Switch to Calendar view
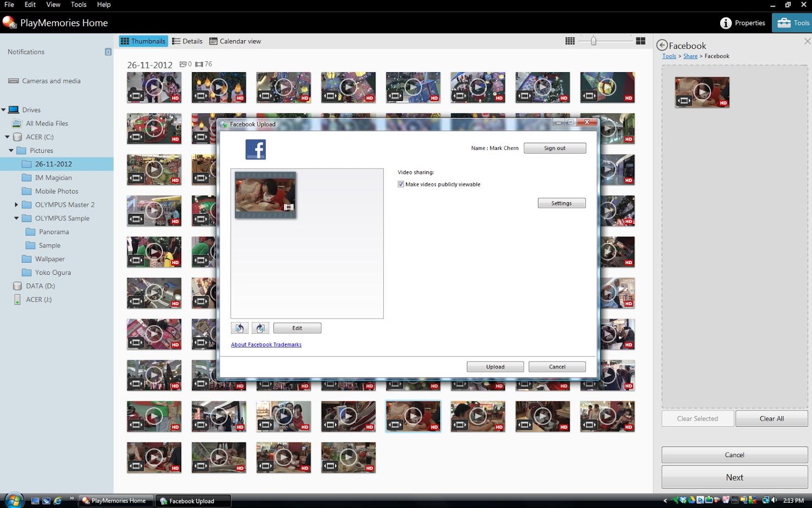Screen dimensions: 812x508 pos(235,41)
